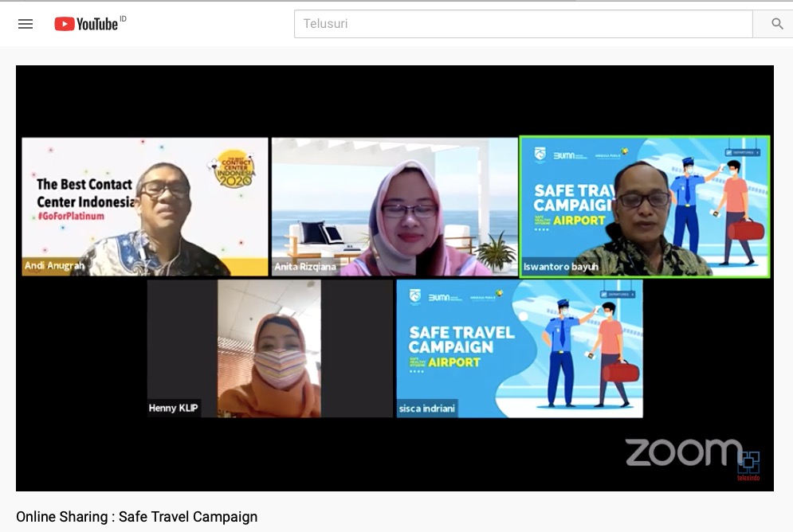This screenshot has height=532, width=793.
Task: Select sisca indriani's Safe Travel tile
Action: pyautogui.click(x=519, y=348)
